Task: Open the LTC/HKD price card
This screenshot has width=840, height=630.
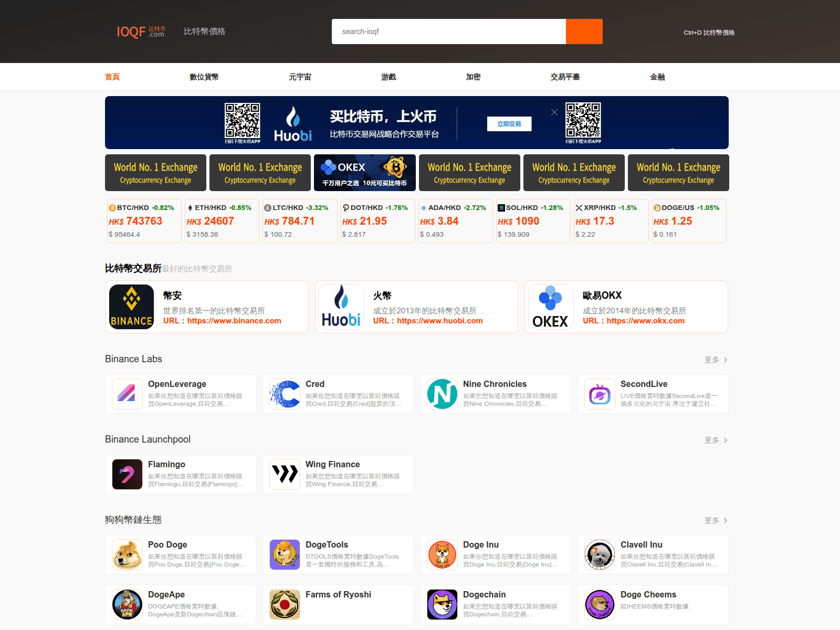Action: click(x=300, y=221)
